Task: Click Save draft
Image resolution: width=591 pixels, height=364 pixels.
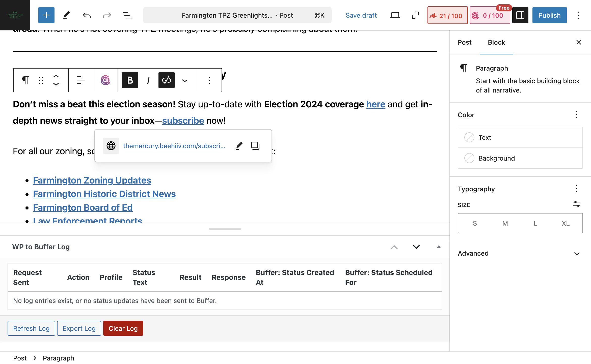Action: point(361,15)
